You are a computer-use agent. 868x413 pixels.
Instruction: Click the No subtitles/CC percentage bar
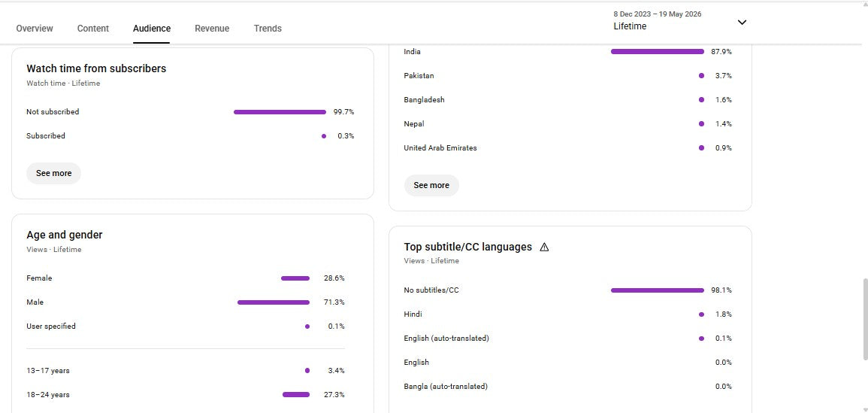[x=657, y=290]
